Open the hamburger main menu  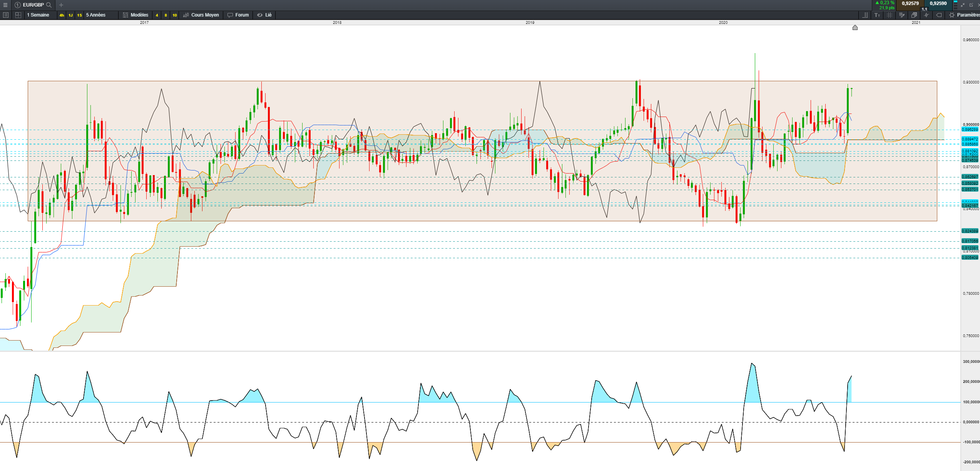point(5,5)
